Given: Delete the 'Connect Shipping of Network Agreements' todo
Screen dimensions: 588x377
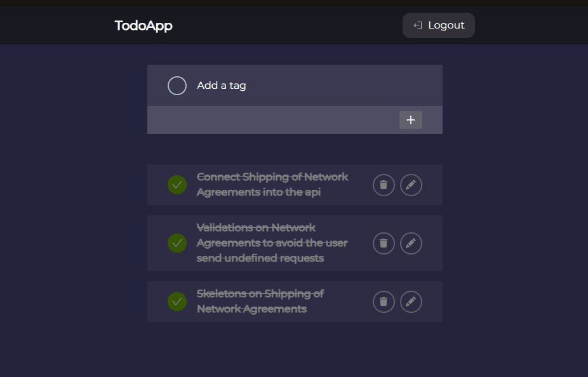Looking at the screenshot, I should 384,185.
